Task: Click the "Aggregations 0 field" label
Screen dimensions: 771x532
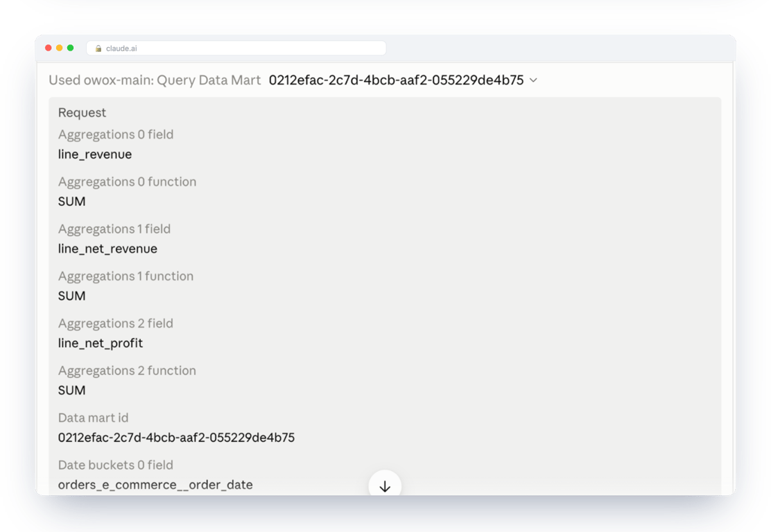Action: pos(116,134)
